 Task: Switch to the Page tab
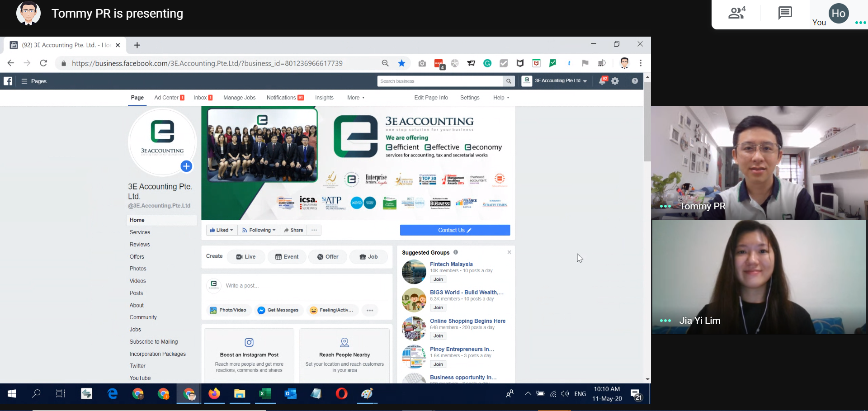click(x=137, y=98)
